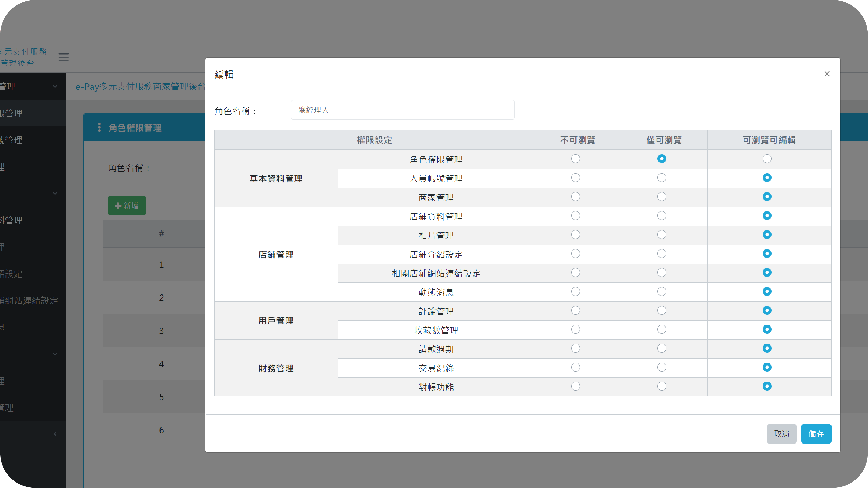Click the 店鋪管理 group cell
The image size is (868, 488).
(276, 254)
